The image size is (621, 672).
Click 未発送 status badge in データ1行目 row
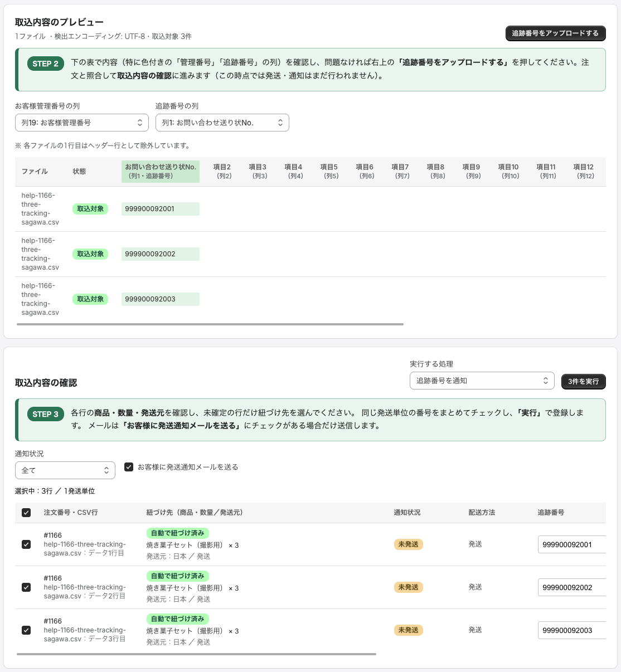tap(408, 544)
